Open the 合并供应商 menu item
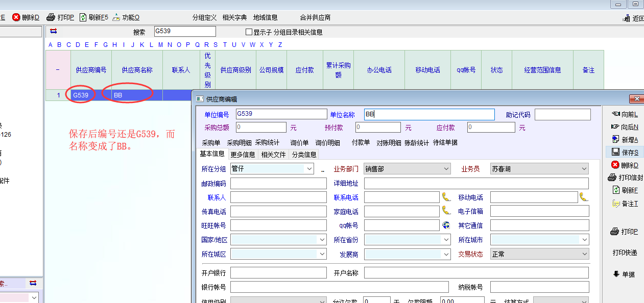 (x=315, y=17)
